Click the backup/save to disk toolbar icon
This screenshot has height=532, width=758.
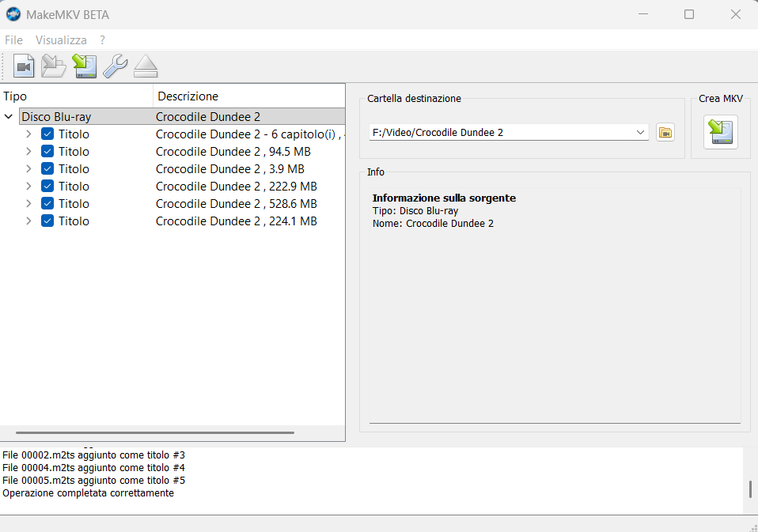pyautogui.click(x=85, y=66)
